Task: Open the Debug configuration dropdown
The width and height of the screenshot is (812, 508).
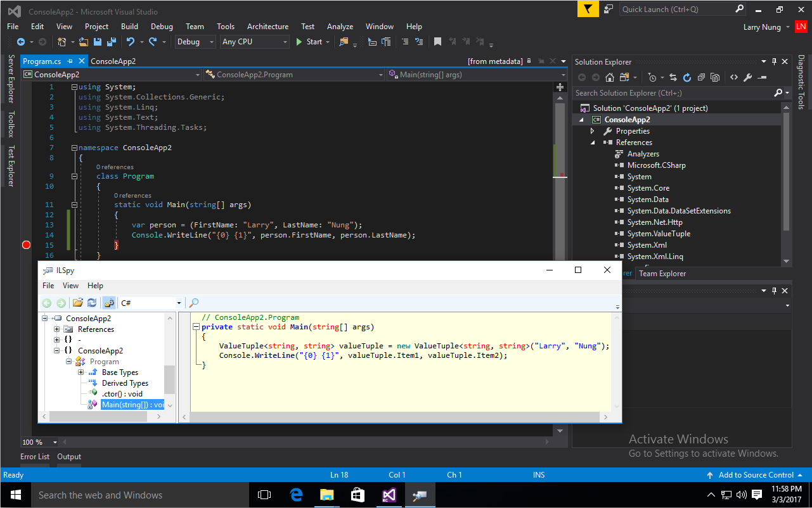Action: (x=195, y=42)
